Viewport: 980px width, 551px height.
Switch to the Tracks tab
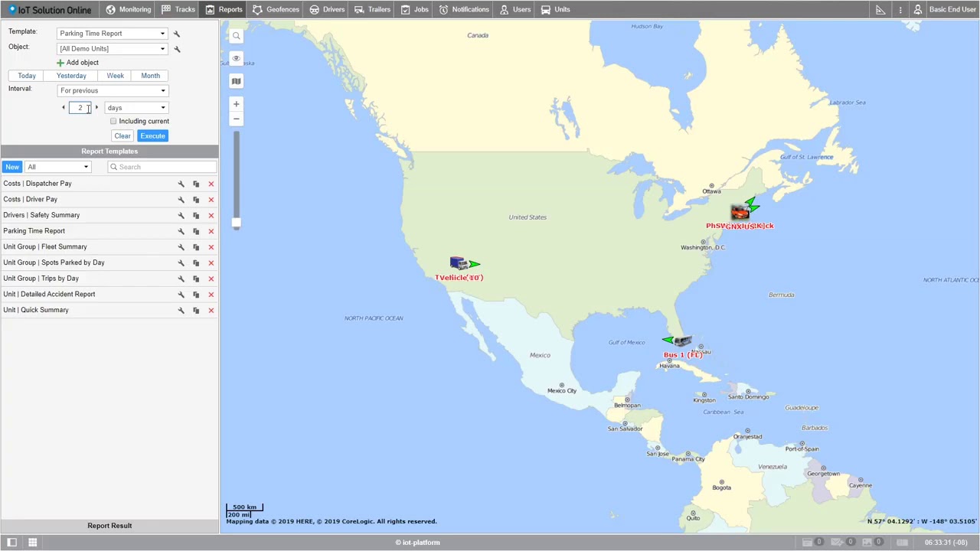pyautogui.click(x=178, y=9)
